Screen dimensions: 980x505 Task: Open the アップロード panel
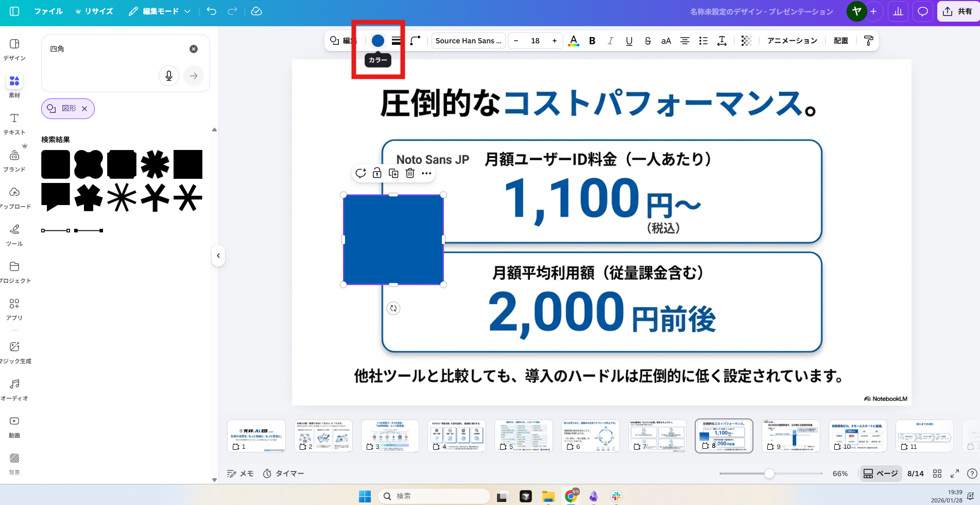[14, 197]
